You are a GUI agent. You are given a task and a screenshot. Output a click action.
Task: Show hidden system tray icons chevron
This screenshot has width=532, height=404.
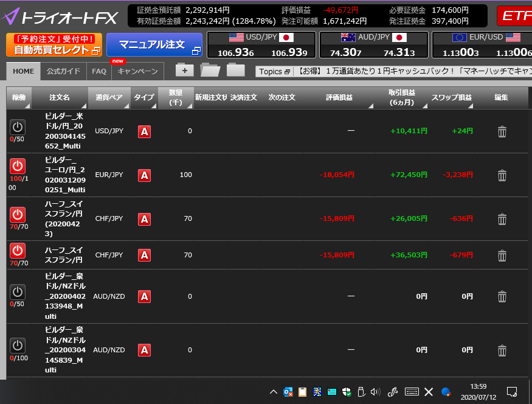(274, 391)
